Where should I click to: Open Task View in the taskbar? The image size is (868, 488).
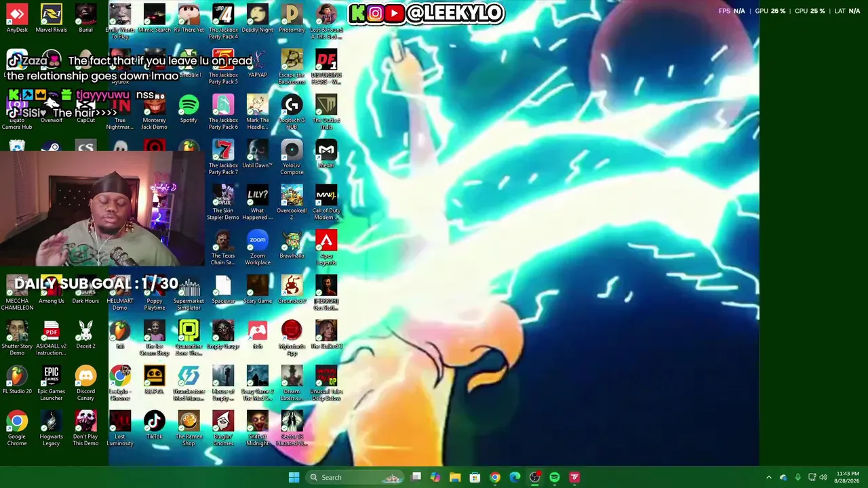(x=416, y=477)
